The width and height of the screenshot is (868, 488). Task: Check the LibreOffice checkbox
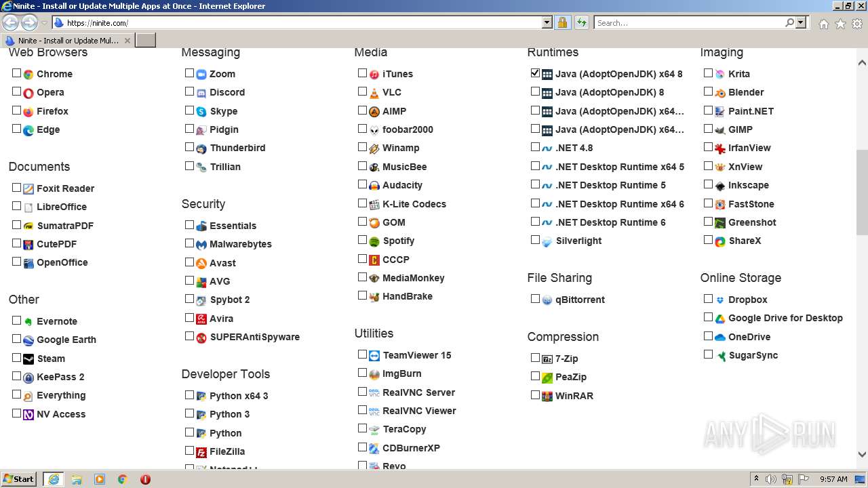pyautogui.click(x=16, y=205)
